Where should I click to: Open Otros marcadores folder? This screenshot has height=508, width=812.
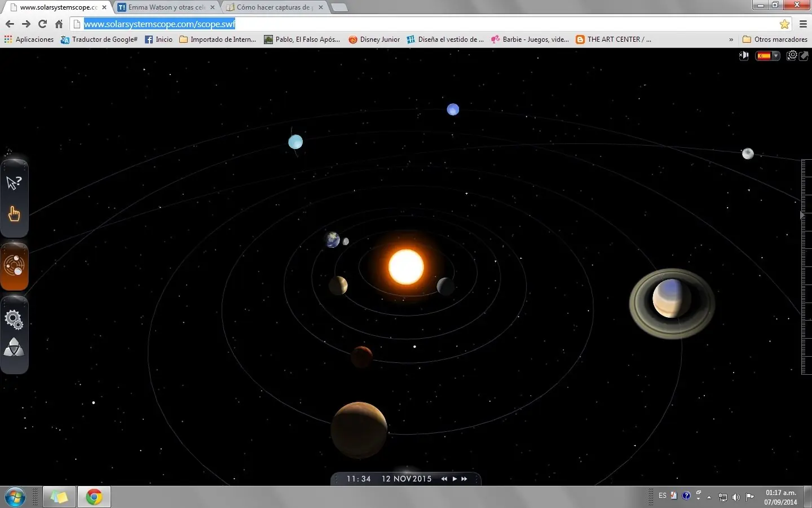point(775,40)
